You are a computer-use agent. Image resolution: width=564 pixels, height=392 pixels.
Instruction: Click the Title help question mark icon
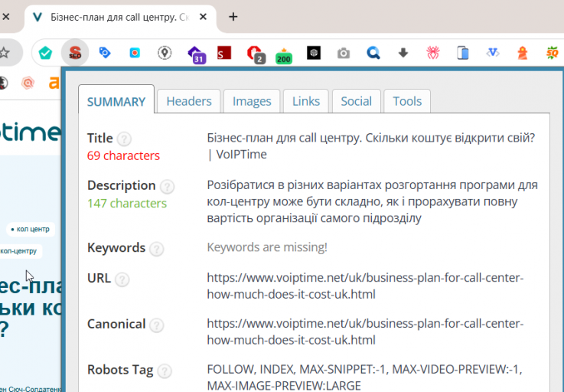(x=124, y=139)
